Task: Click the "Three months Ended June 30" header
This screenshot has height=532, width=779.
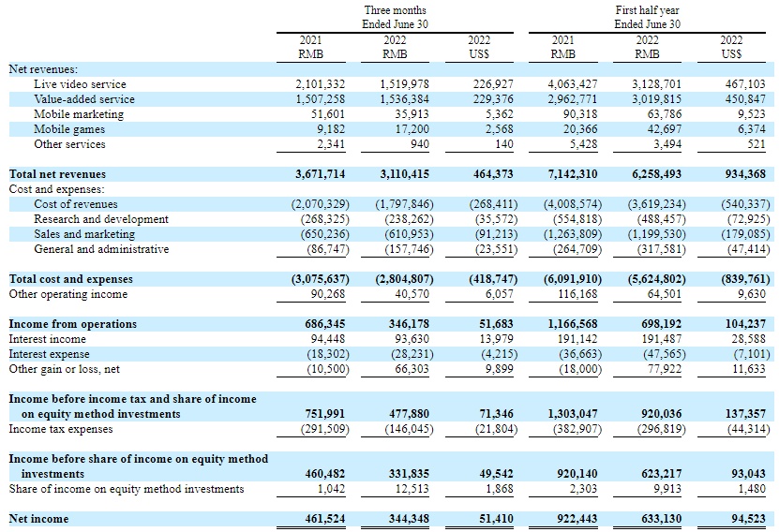Action: pyautogui.click(x=395, y=17)
